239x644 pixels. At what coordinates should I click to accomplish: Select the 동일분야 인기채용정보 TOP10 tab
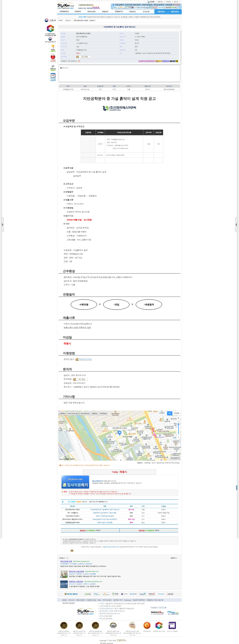[90, 530]
